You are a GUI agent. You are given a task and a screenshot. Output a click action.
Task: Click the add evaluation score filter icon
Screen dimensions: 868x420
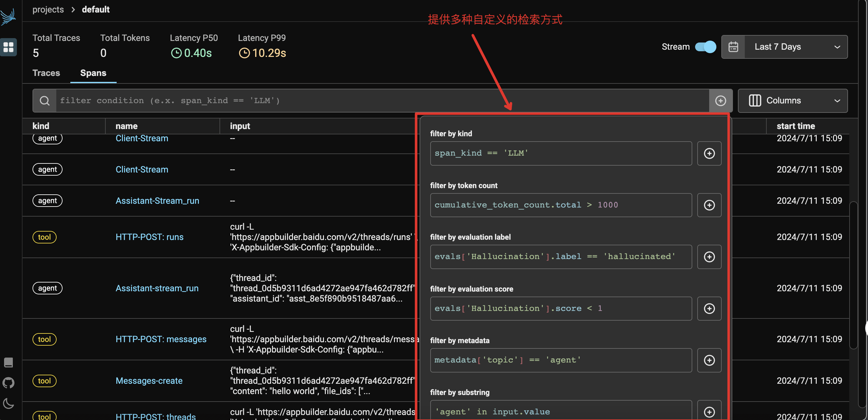pyautogui.click(x=709, y=308)
